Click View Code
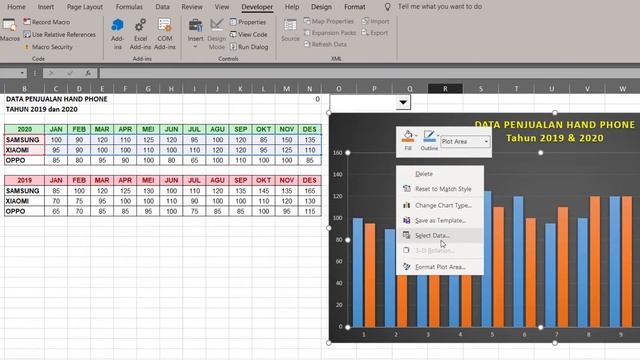The width and height of the screenshot is (640, 360). click(x=249, y=35)
